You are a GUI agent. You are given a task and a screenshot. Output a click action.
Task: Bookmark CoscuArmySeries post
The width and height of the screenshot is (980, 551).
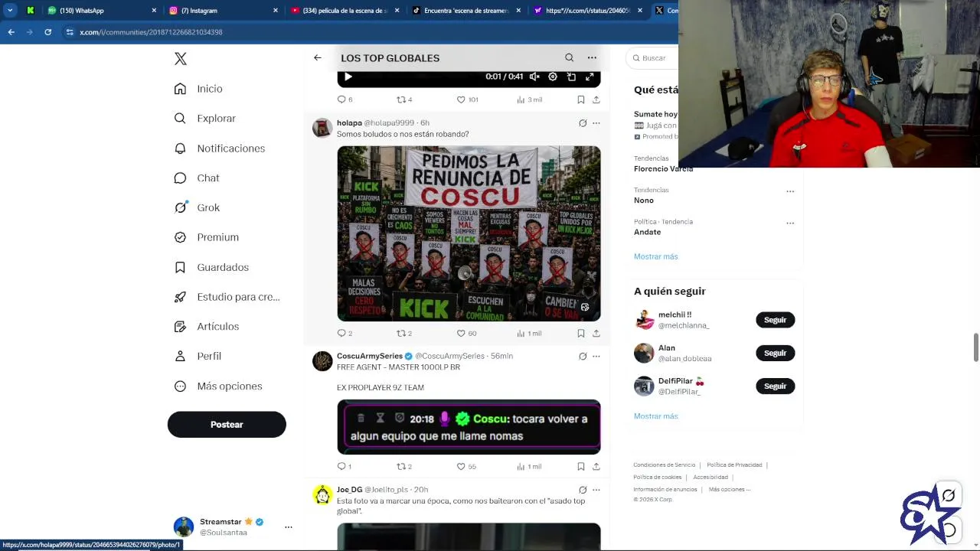[581, 466]
